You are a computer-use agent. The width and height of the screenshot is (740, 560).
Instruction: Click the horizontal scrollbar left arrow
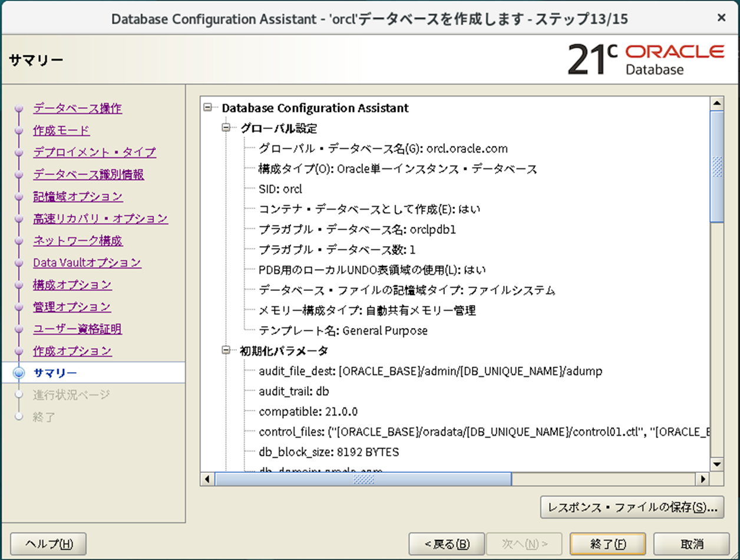coord(207,479)
